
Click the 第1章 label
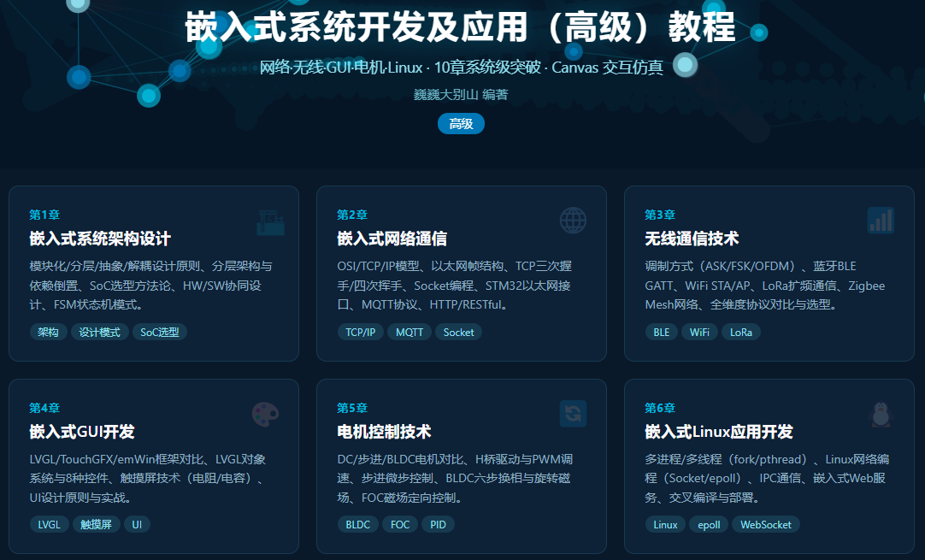pyautogui.click(x=44, y=215)
